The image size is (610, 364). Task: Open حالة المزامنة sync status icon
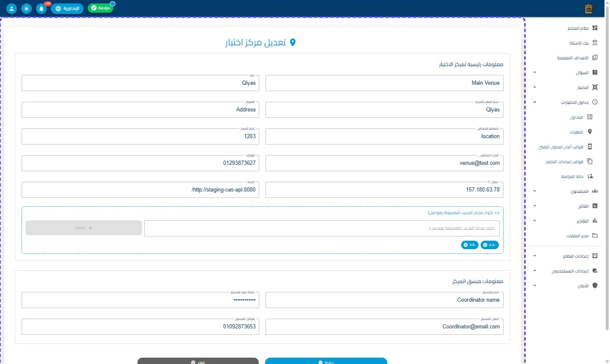[x=590, y=176]
